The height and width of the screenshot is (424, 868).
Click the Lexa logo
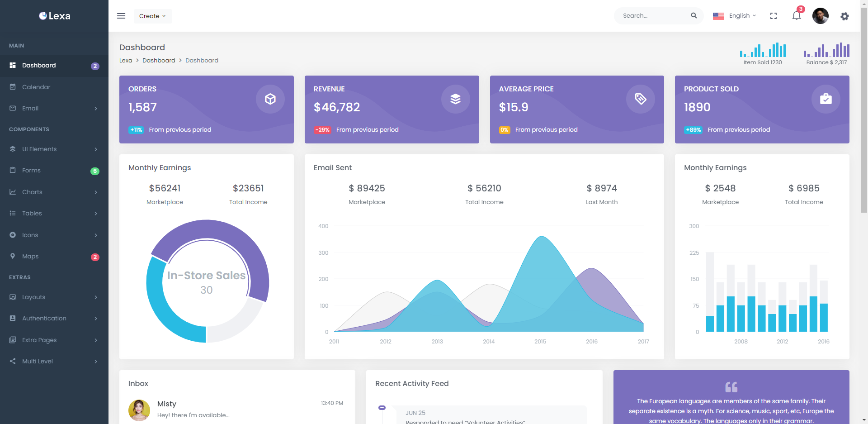(54, 16)
